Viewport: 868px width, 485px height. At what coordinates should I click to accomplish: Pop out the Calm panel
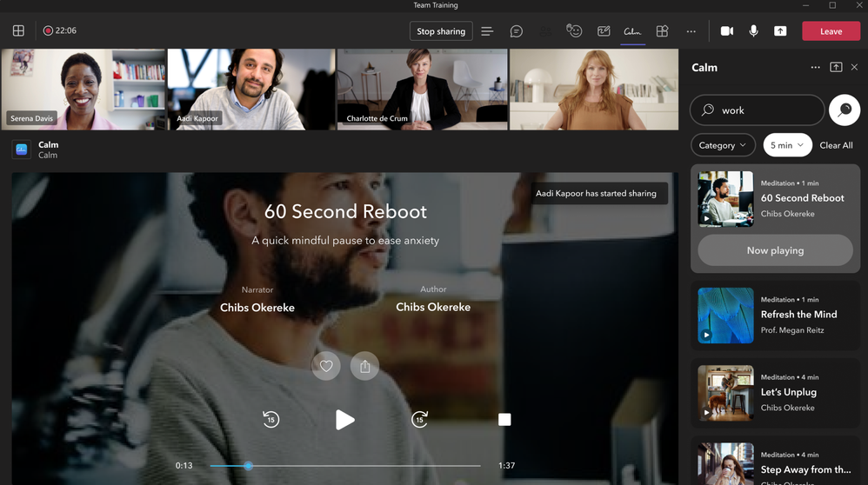pos(836,68)
